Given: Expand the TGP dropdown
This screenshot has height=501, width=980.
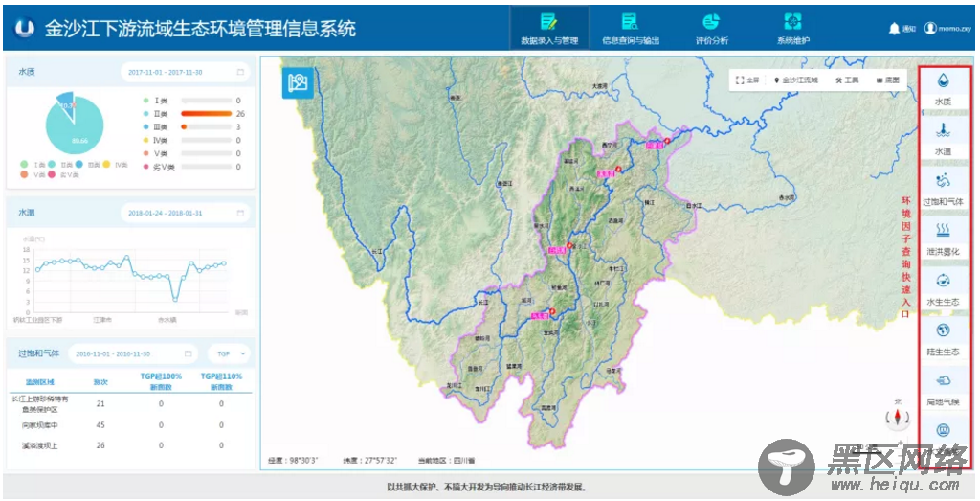Looking at the screenshot, I should click(229, 354).
